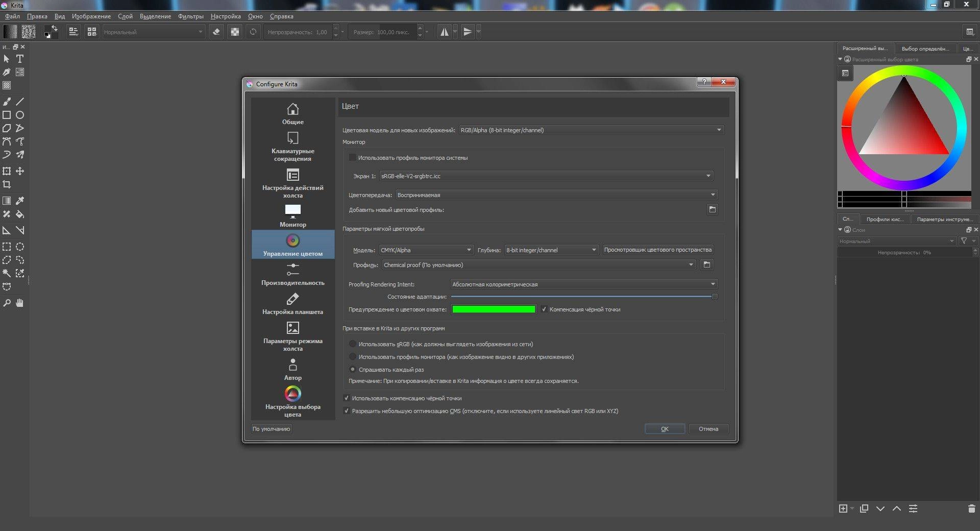Click the green gamut warning color swatch

pos(494,309)
